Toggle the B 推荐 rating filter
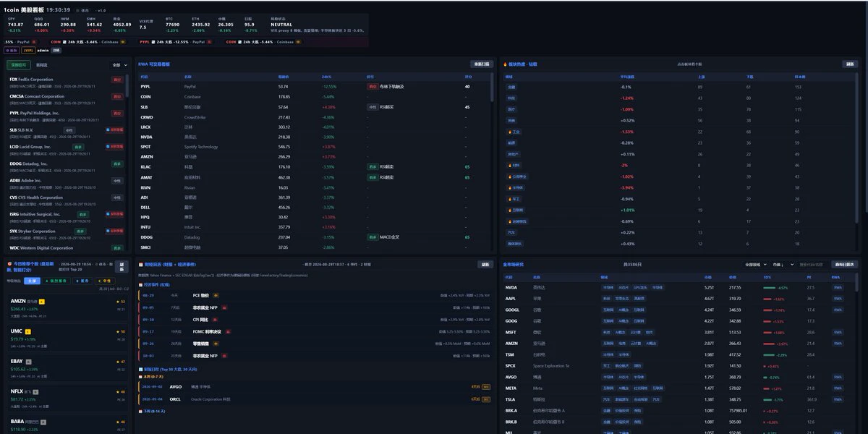The image size is (868, 434). pos(84,280)
